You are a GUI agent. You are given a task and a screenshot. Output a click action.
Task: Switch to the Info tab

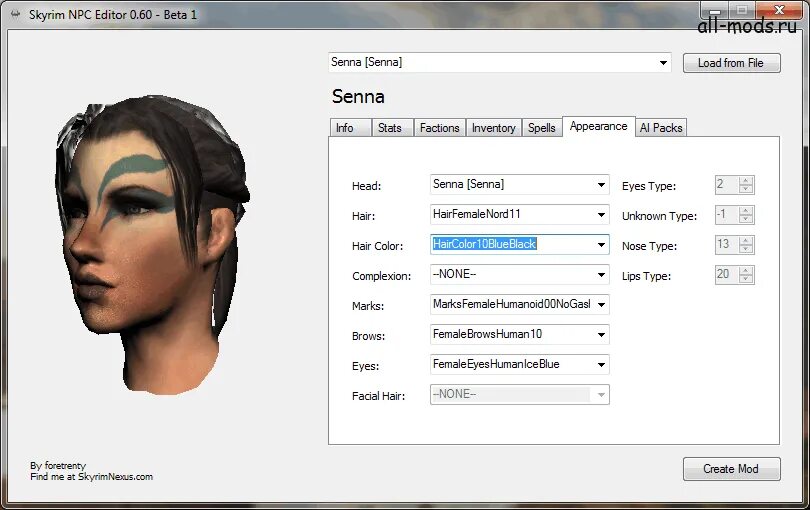(x=350, y=128)
